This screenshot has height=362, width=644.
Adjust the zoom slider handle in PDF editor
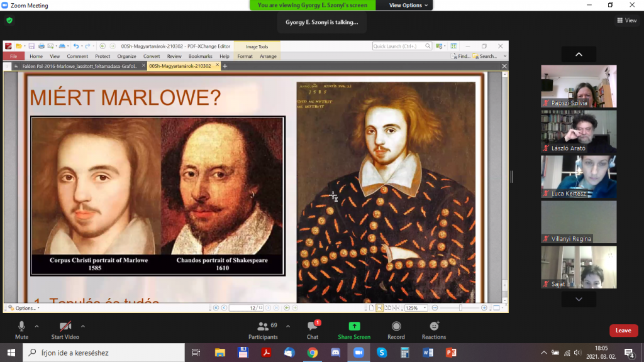coord(460,308)
